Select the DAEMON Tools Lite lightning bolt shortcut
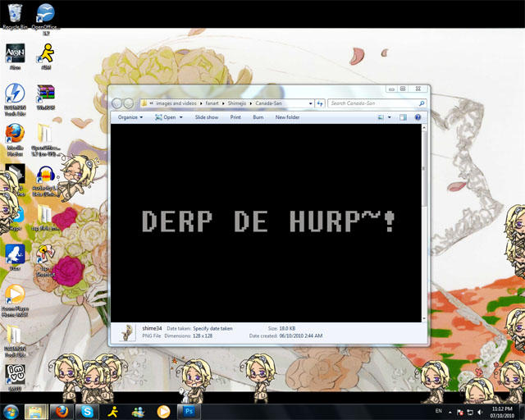The height and width of the screenshot is (420, 525). [x=15, y=99]
